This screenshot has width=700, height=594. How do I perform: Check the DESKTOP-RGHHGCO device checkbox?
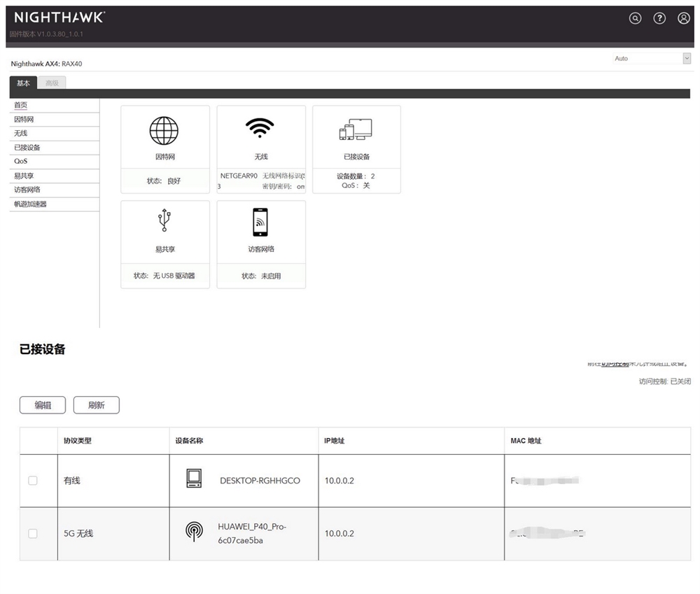pos(33,481)
